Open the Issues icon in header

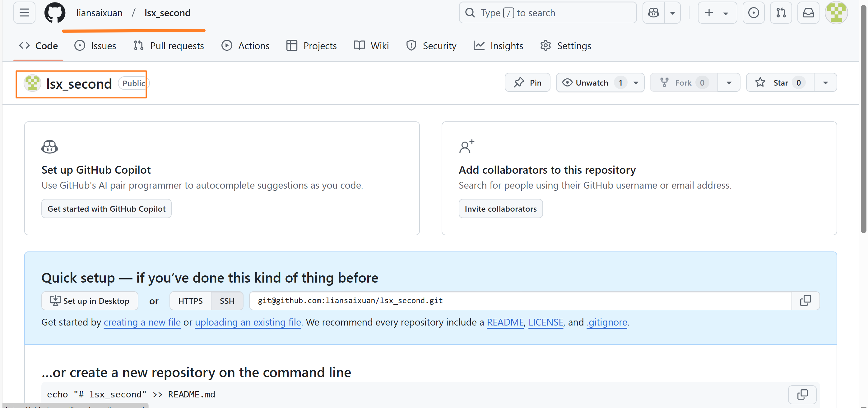tap(754, 13)
